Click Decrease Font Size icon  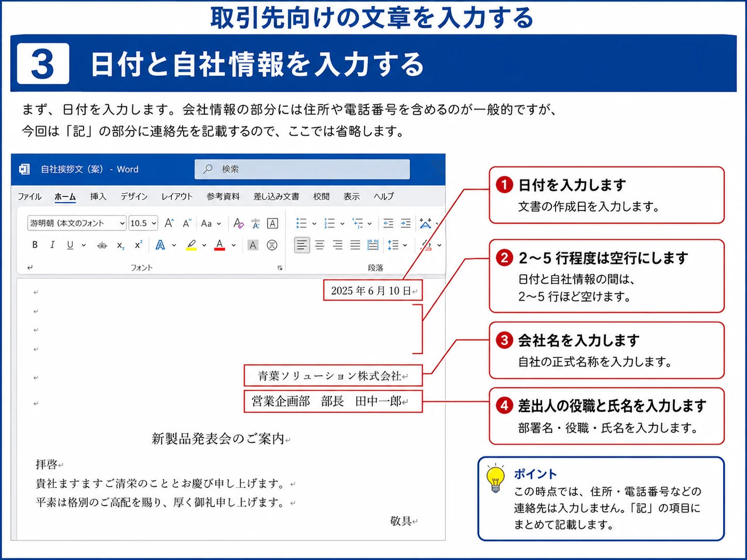pyautogui.click(x=187, y=223)
